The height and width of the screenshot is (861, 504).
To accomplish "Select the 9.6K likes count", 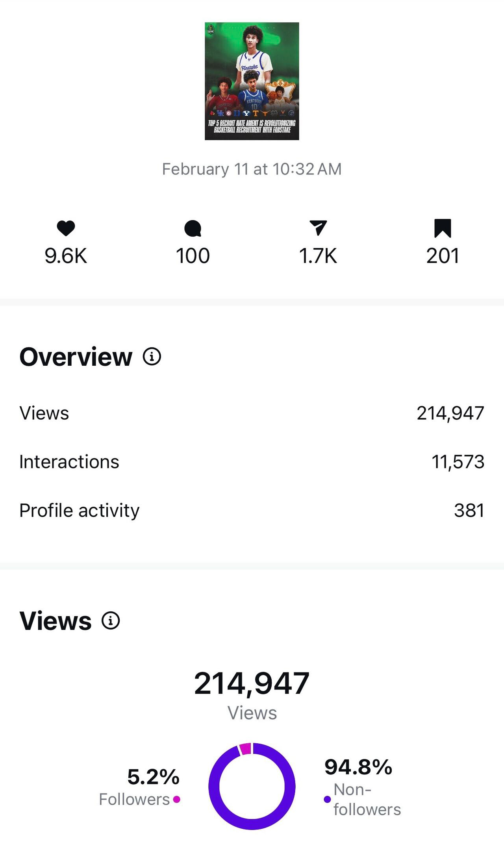I will point(66,256).
